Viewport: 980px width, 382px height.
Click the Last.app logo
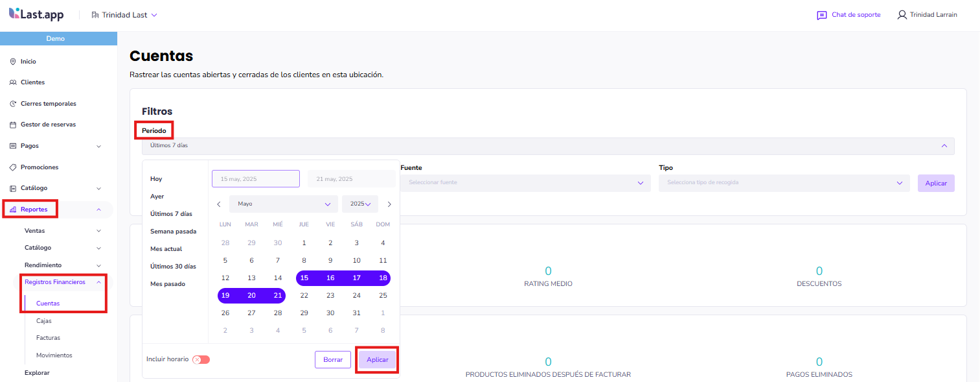[x=36, y=14]
